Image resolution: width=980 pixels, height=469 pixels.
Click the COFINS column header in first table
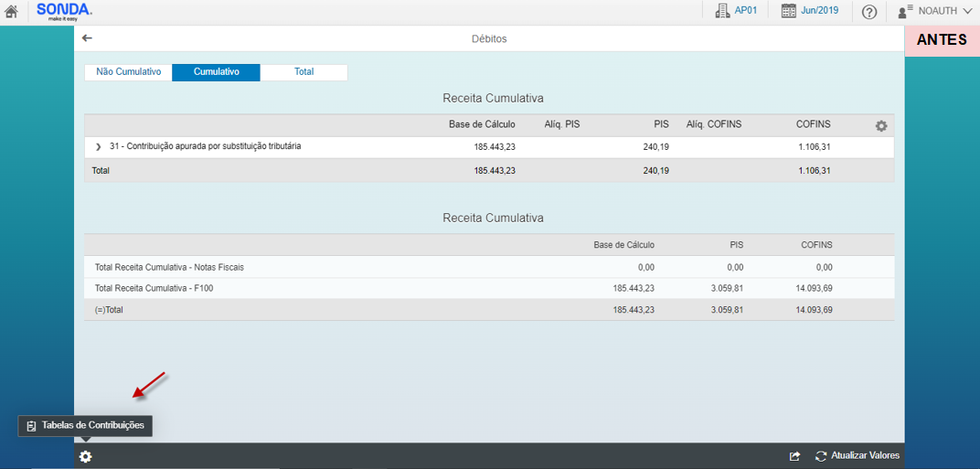(x=812, y=124)
